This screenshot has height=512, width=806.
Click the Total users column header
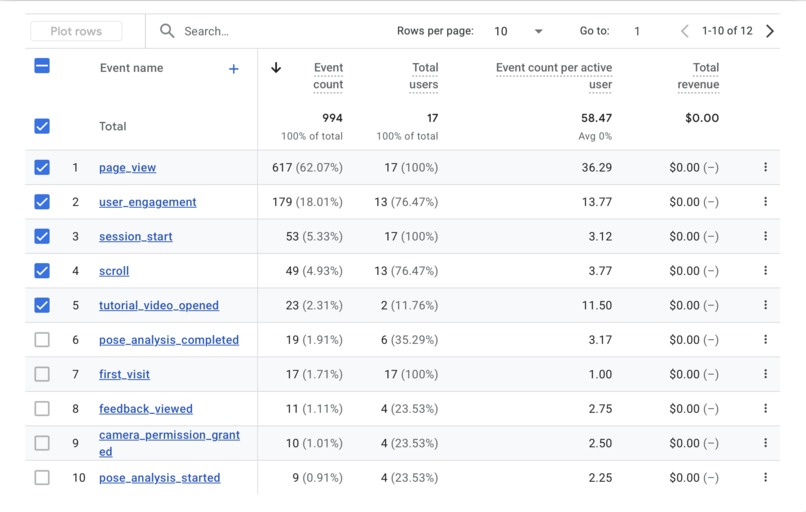pos(424,76)
